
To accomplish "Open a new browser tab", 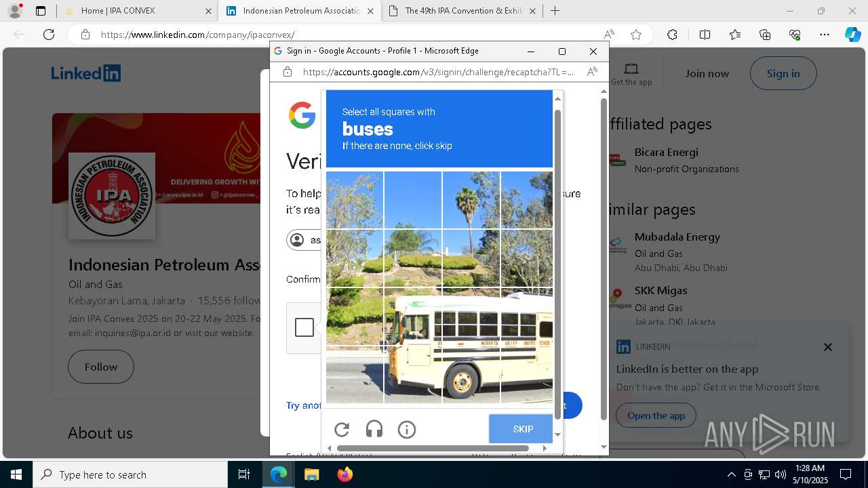I will click(x=555, y=11).
